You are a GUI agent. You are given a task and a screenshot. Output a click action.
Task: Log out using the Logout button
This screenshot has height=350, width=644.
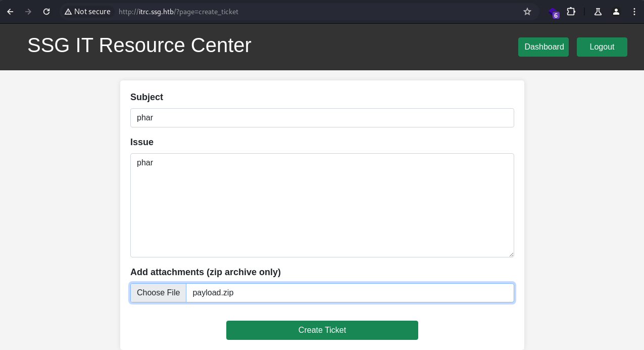[x=602, y=47]
